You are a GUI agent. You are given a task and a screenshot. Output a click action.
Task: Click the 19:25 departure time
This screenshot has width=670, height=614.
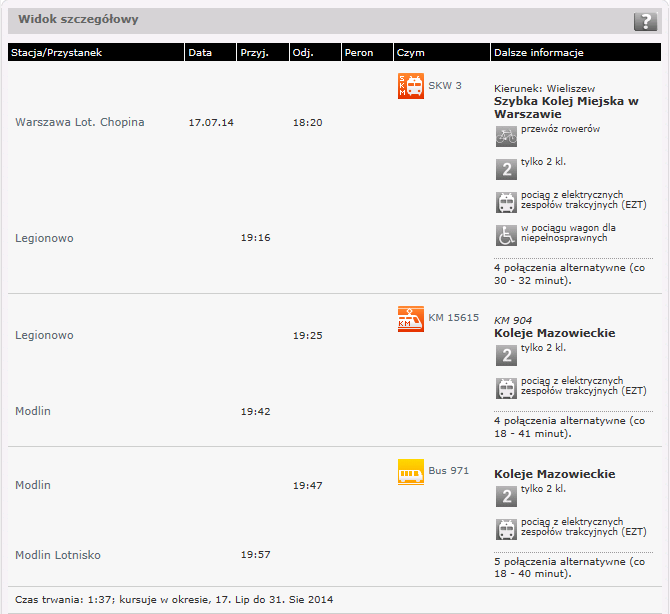coord(308,336)
